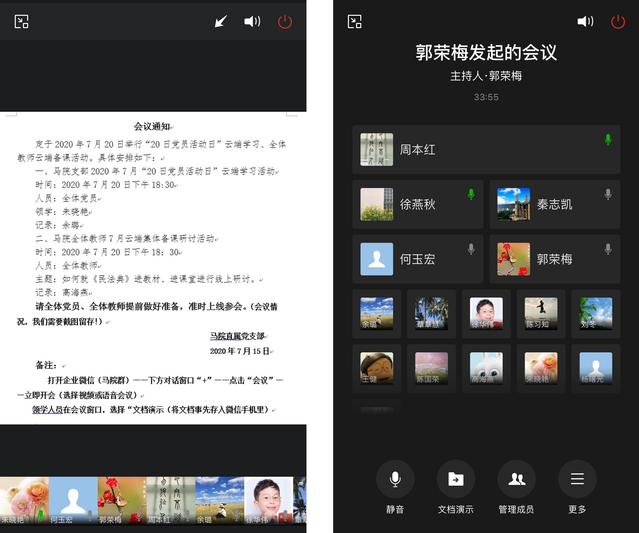
Task: Open 何玉宏's tile in the meeting panel
Action: pos(417,259)
